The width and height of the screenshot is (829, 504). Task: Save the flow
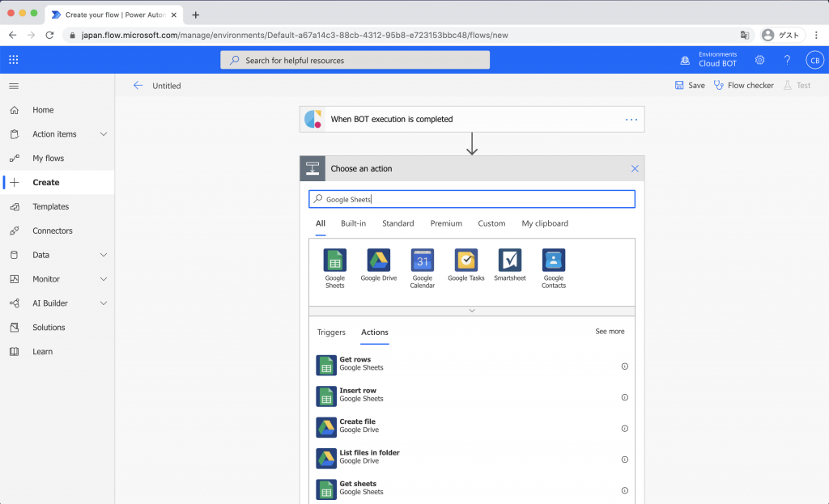[690, 85]
